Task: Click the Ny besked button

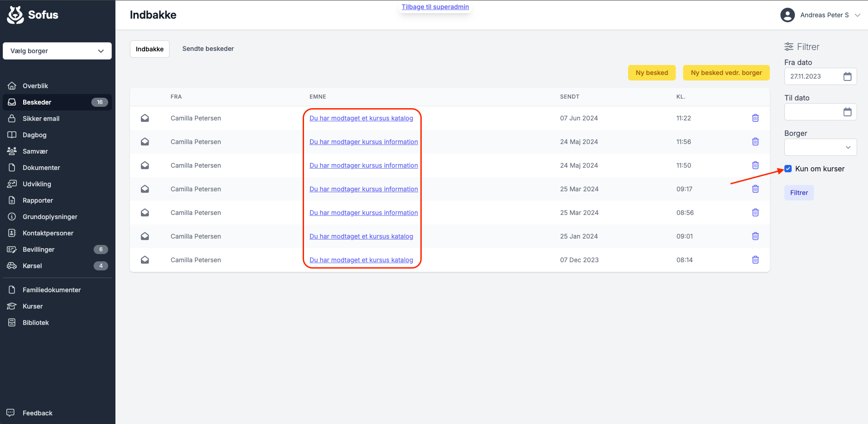Action: (652, 73)
